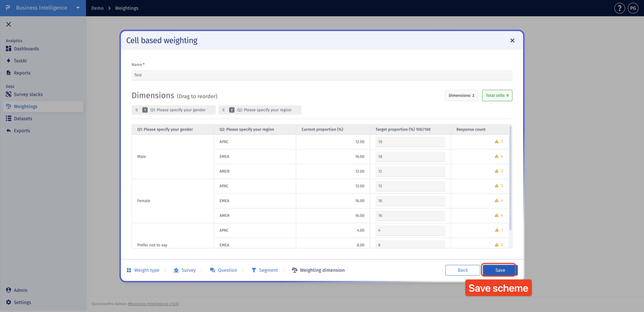Grab the drag handle of Q1 gender dimension

click(x=136, y=110)
